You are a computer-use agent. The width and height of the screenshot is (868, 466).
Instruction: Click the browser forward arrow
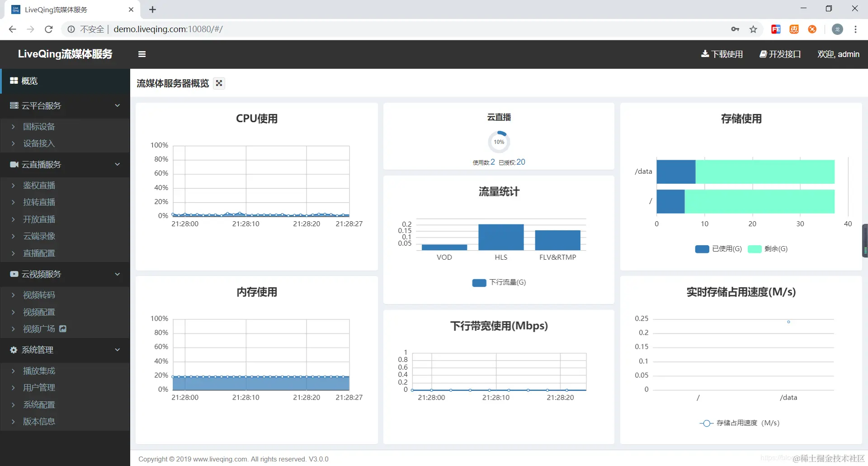click(30, 29)
